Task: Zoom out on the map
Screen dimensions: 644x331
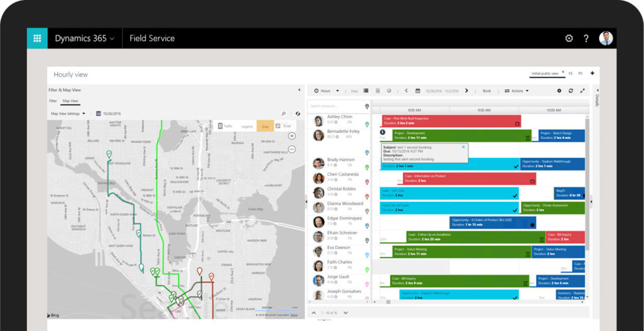Action: point(292,149)
